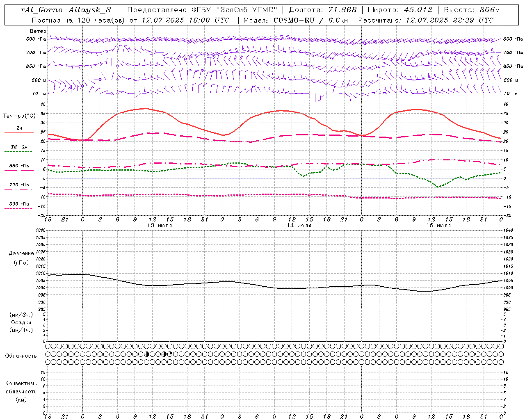Click the Высота: 306м header field

(472, 10)
